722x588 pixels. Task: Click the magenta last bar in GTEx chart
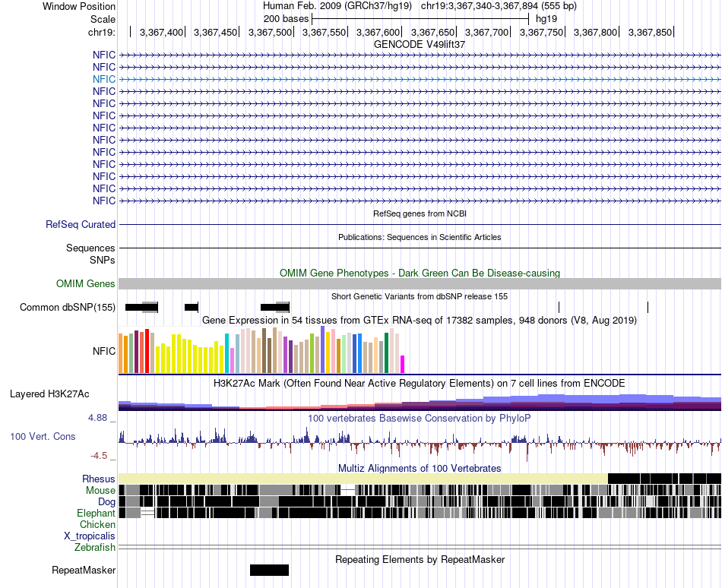pyautogui.click(x=403, y=364)
